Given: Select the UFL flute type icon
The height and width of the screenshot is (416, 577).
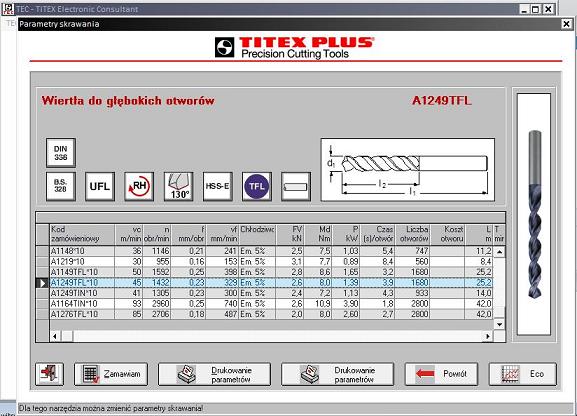Looking at the screenshot, I should 100,186.
